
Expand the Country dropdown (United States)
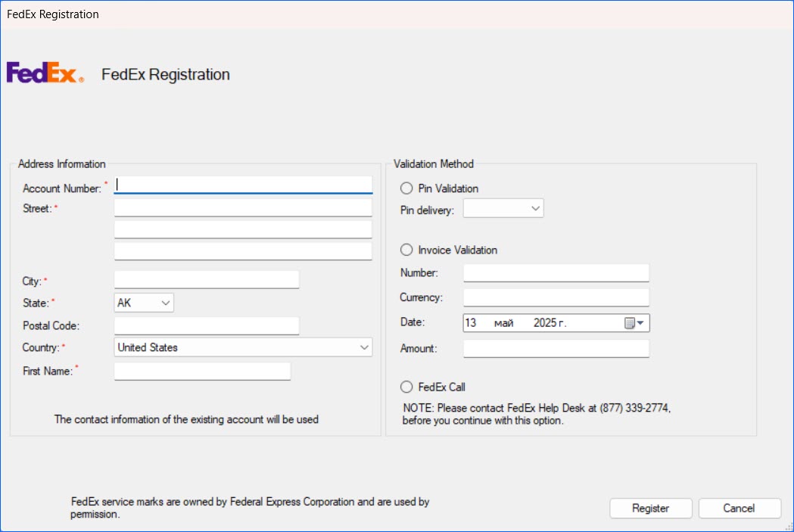click(x=243, y=347)
